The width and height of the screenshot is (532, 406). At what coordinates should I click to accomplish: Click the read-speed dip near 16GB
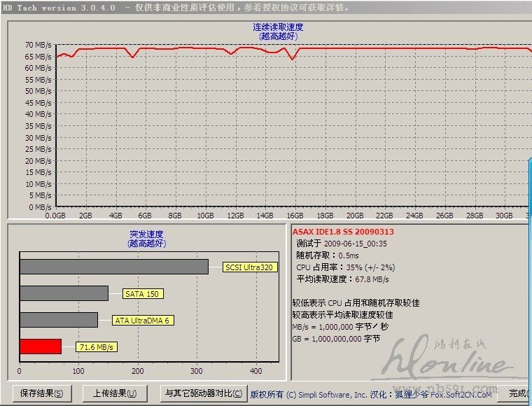click(x=293, y=59)
